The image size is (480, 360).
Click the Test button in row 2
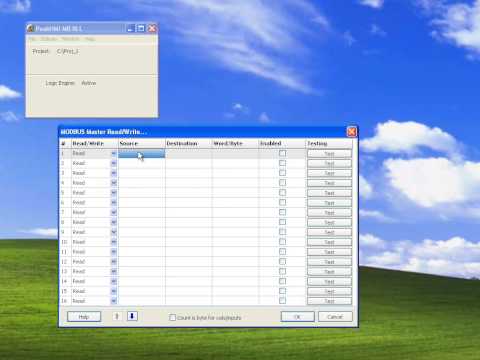pyautogui.click(x=329, y=163)
